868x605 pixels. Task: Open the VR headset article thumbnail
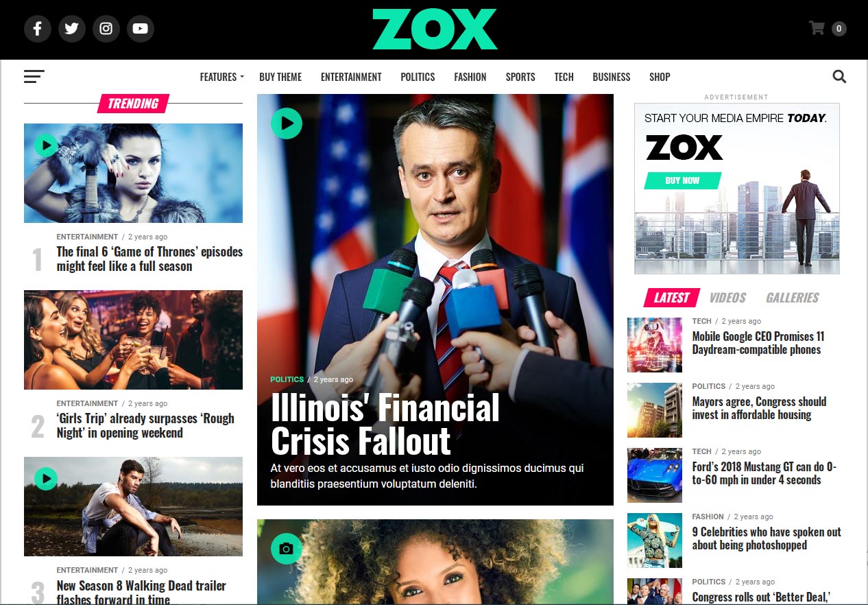(655, 345)
